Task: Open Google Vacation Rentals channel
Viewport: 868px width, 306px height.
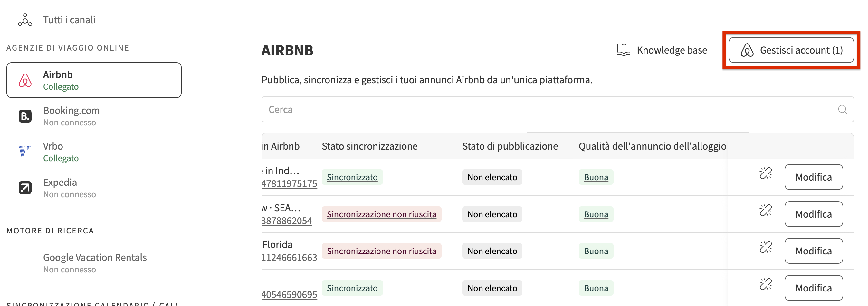Action: [x=95, y=263]
